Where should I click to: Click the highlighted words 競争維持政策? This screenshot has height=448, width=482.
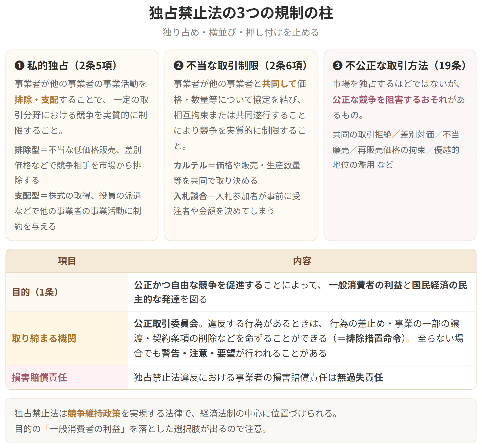pos(94,413)
